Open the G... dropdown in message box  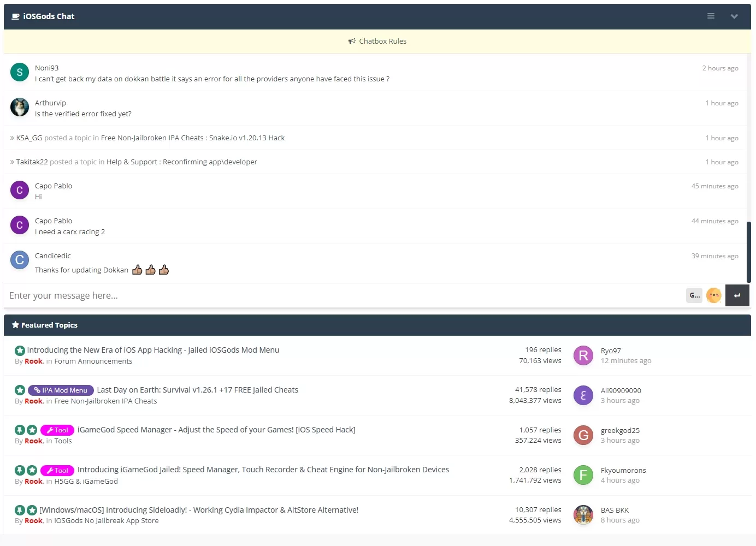[694, 295]
